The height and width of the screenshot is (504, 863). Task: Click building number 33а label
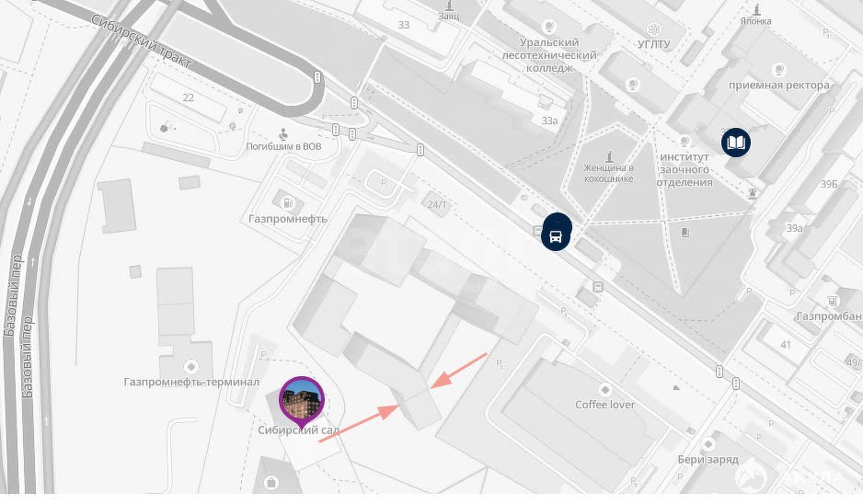pos(550,120)
